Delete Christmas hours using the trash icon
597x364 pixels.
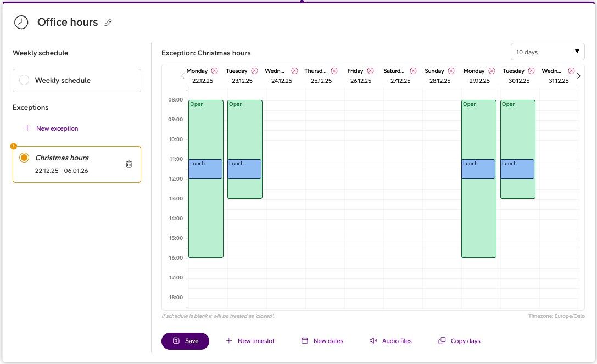click(129, 164)
